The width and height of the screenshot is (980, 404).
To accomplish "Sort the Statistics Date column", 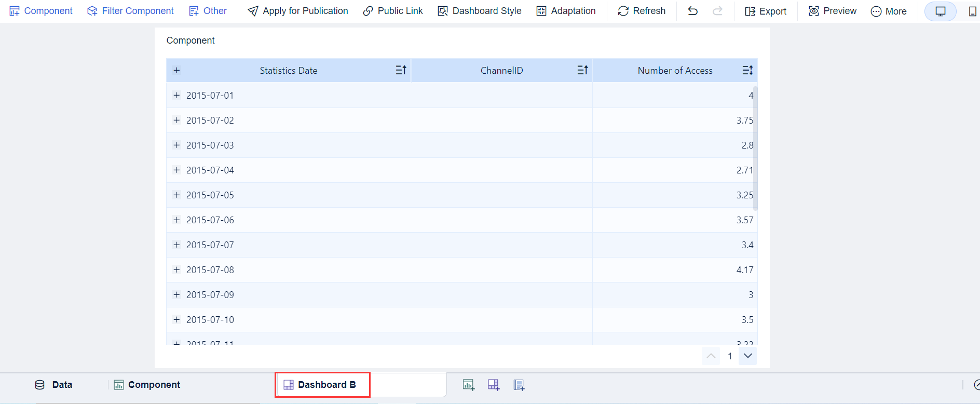I will [x=401, y=70].
